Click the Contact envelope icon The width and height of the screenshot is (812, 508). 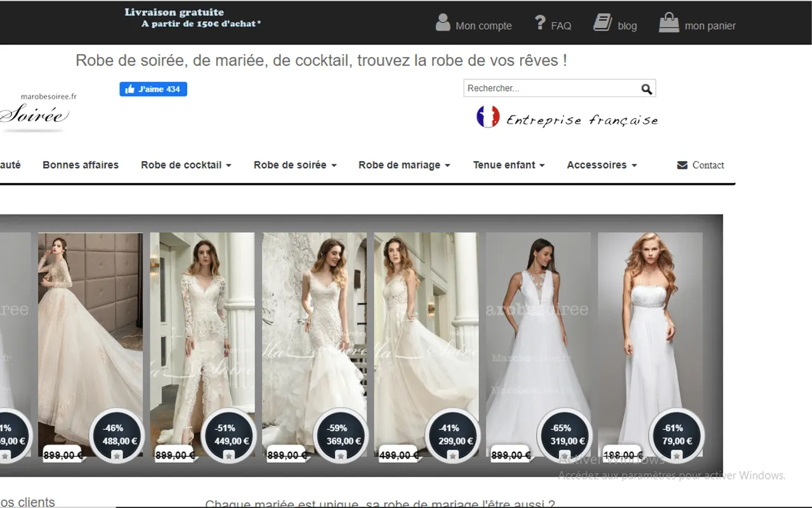(x=683, y=165)
